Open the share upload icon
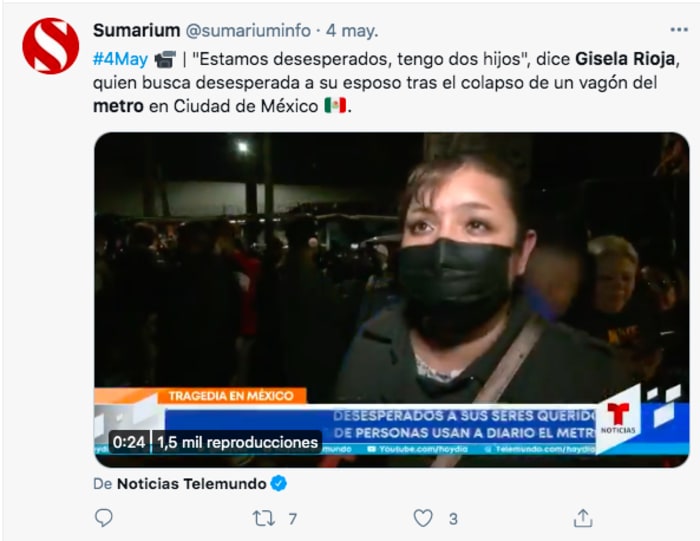700x541 pixels. coord(583,518)
